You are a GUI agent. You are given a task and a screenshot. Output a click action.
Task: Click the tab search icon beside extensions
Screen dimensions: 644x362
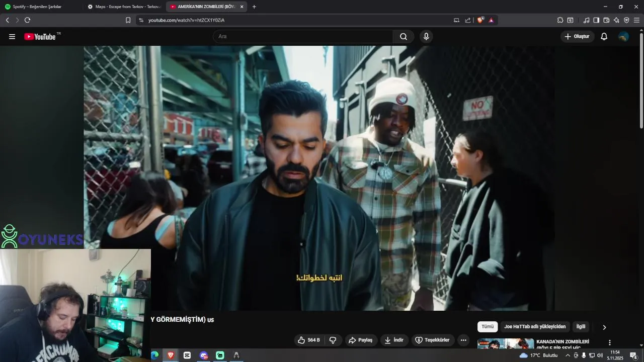point(570,20)
